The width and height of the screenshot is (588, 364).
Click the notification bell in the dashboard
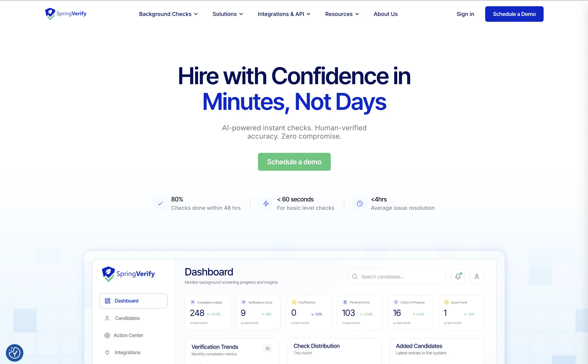(458, 276)
